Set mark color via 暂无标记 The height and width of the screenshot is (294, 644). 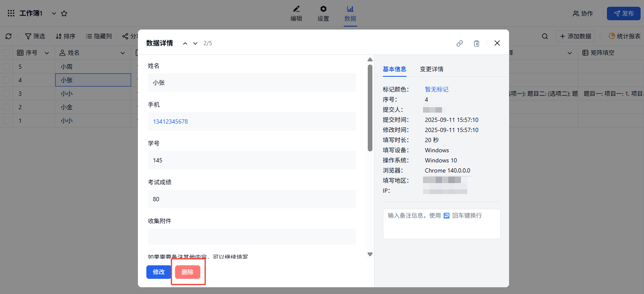click(437, 89)
